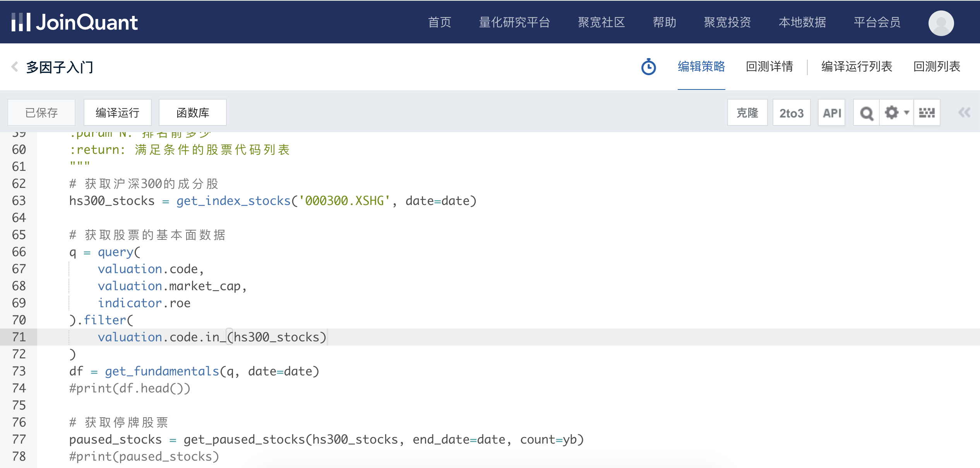The height and width of the screenshot is (468, 980).
Task: Open the search magnifier tool
Action: [866, 113]
